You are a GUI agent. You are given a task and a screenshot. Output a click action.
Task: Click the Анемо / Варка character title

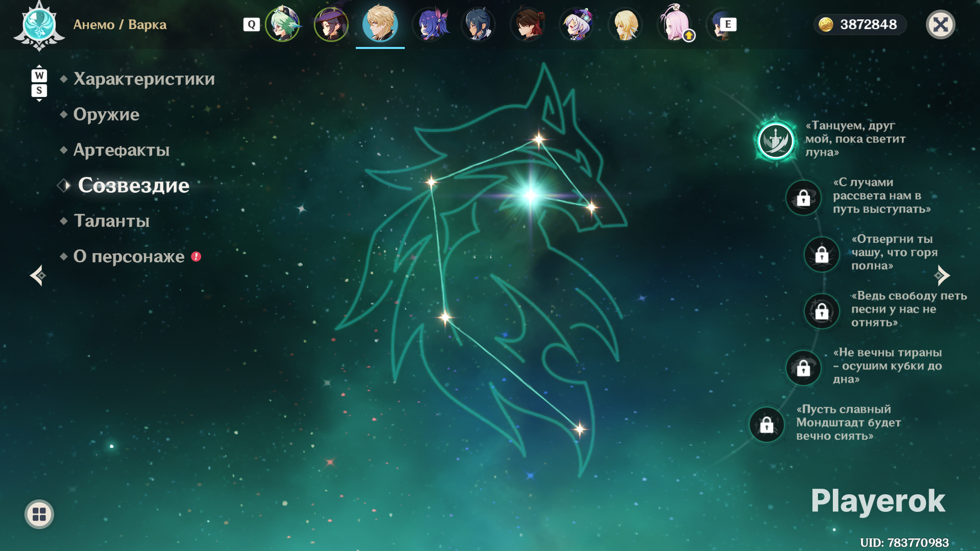point(120,25)
